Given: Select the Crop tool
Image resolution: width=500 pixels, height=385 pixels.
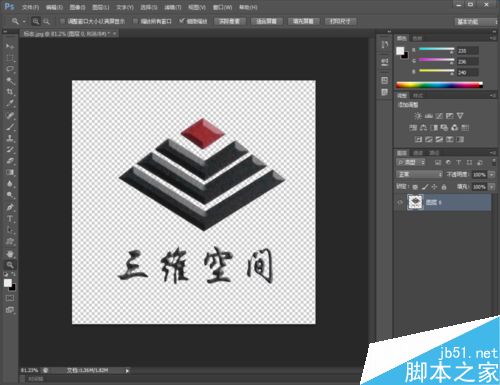Looking at the screenshot, I should [10, 92].
